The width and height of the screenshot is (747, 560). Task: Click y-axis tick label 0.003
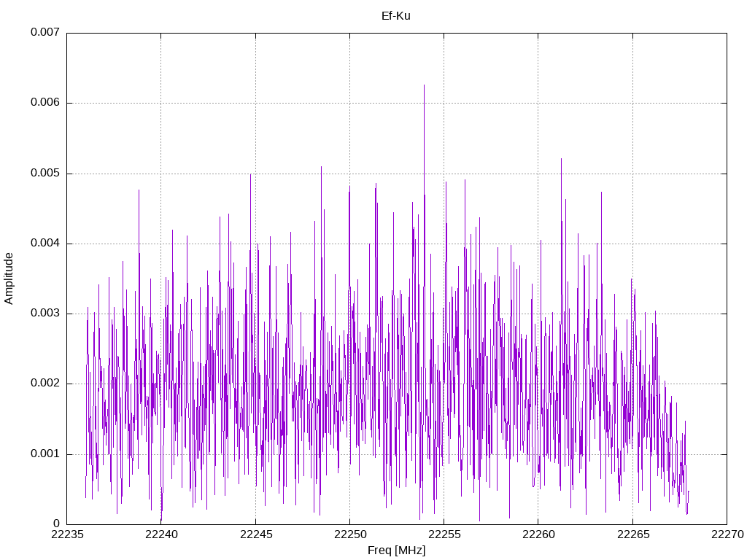pyautogui.click(x=45, y=313)
